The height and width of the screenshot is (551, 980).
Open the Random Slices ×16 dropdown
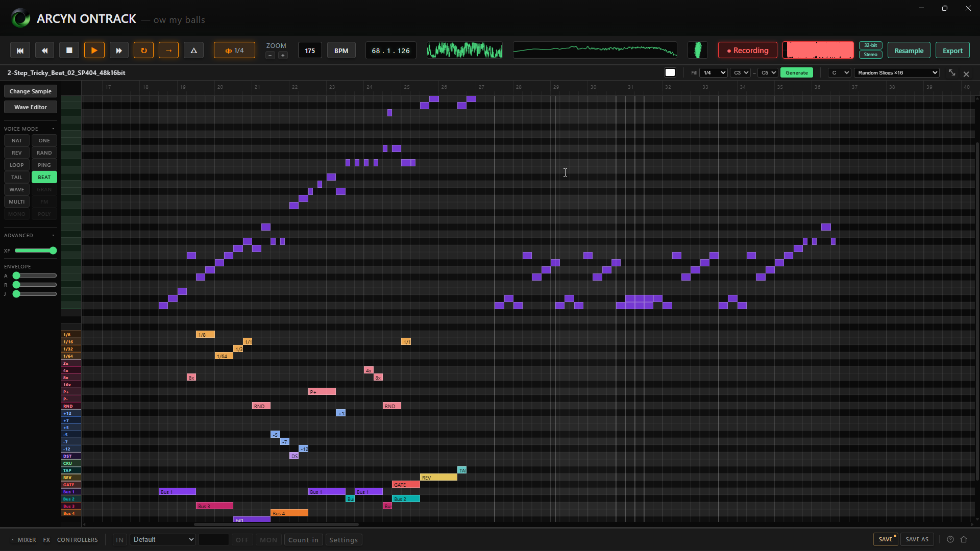coord(897,72)
